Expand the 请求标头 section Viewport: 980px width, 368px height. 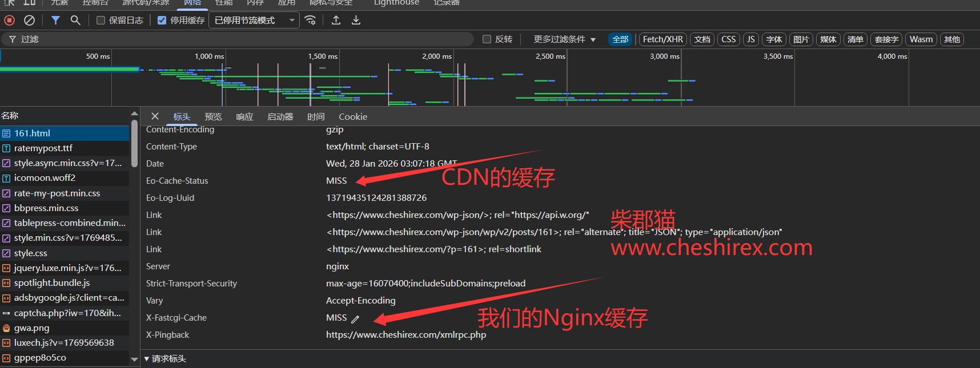(166, 359)
